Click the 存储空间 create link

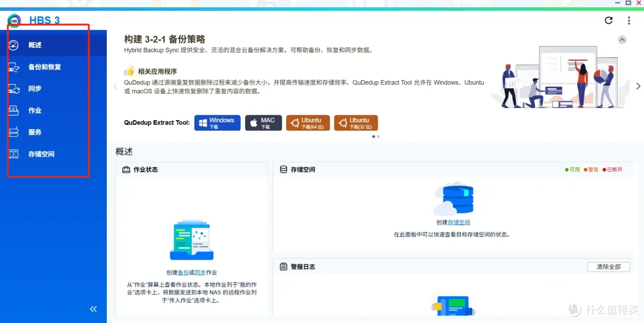[x=459, y=222]
